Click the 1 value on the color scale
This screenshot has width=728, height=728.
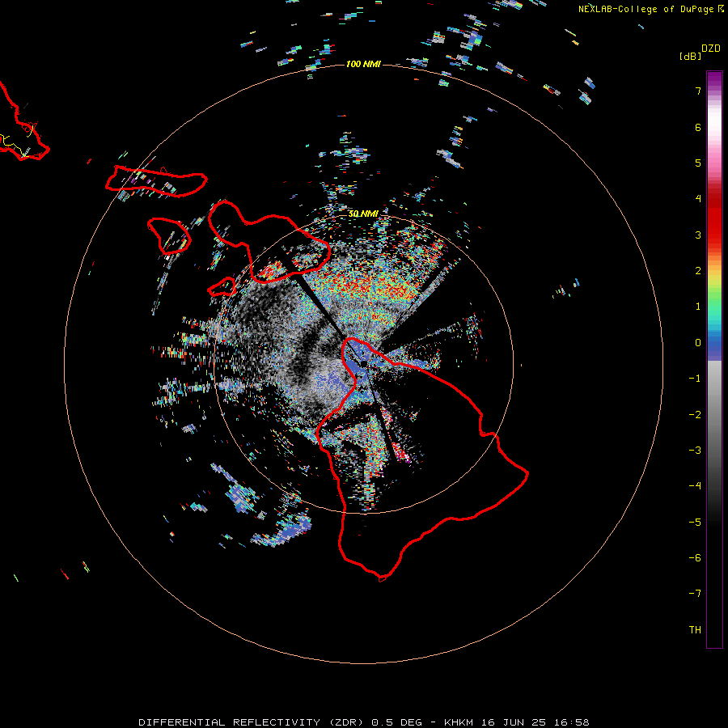coord(698,307)
